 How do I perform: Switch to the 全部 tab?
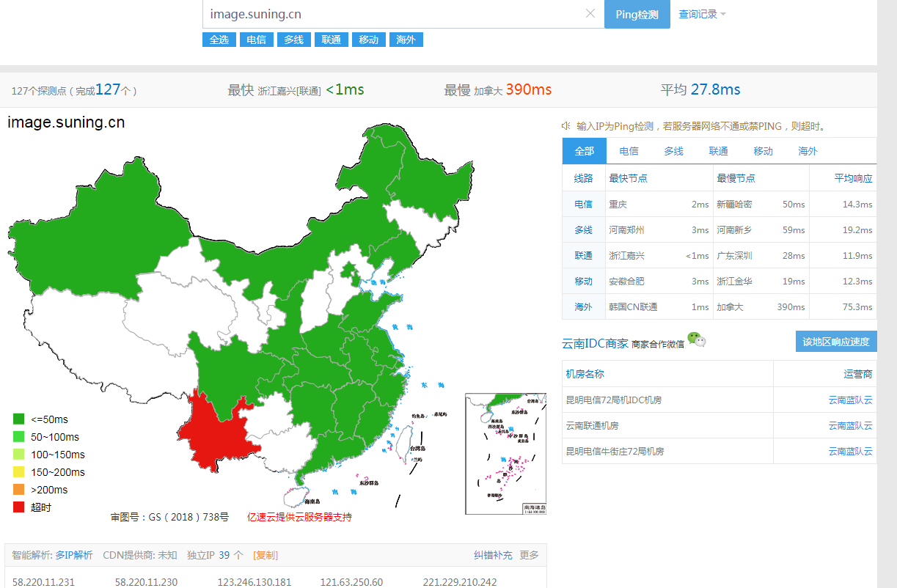click(x=585, y=151)
